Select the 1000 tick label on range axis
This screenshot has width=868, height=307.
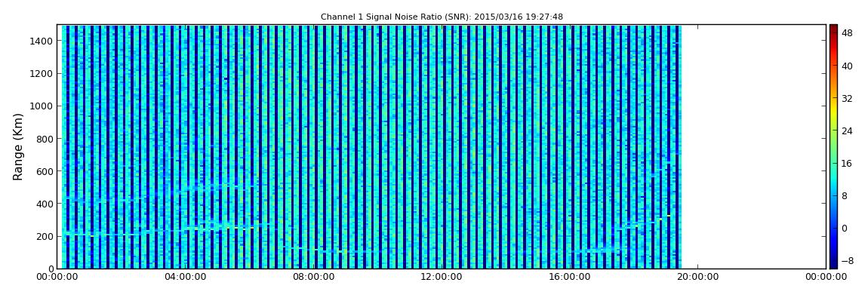click(42, 106)
